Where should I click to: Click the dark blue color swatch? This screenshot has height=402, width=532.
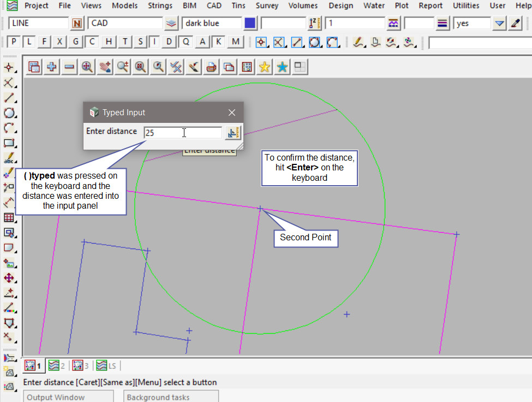(250, 23)
